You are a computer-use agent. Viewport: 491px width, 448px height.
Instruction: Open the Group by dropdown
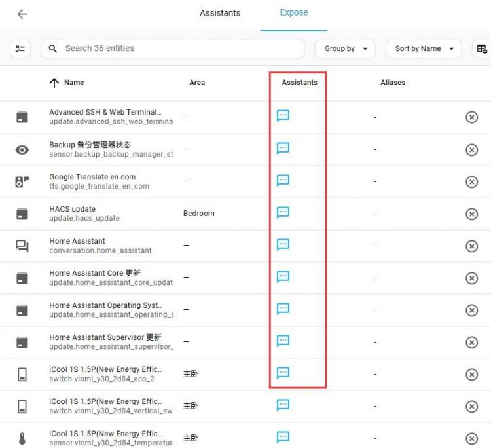(x=346, y=48)
